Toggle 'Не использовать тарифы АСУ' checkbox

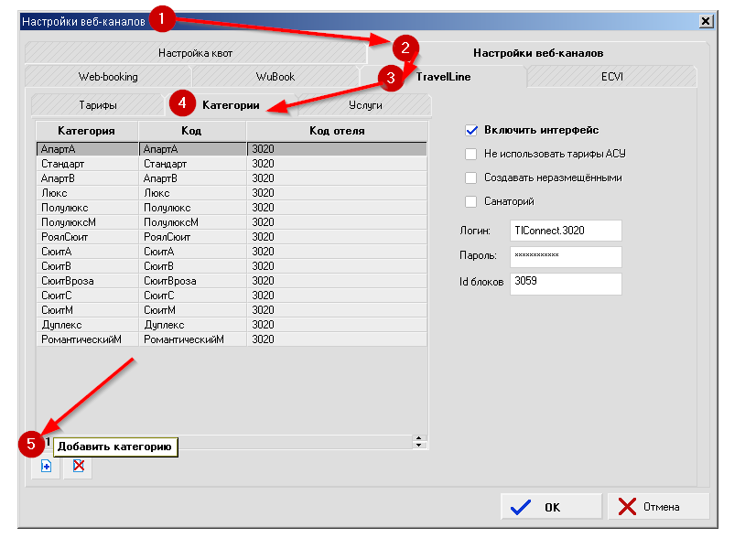pos(471,154)
